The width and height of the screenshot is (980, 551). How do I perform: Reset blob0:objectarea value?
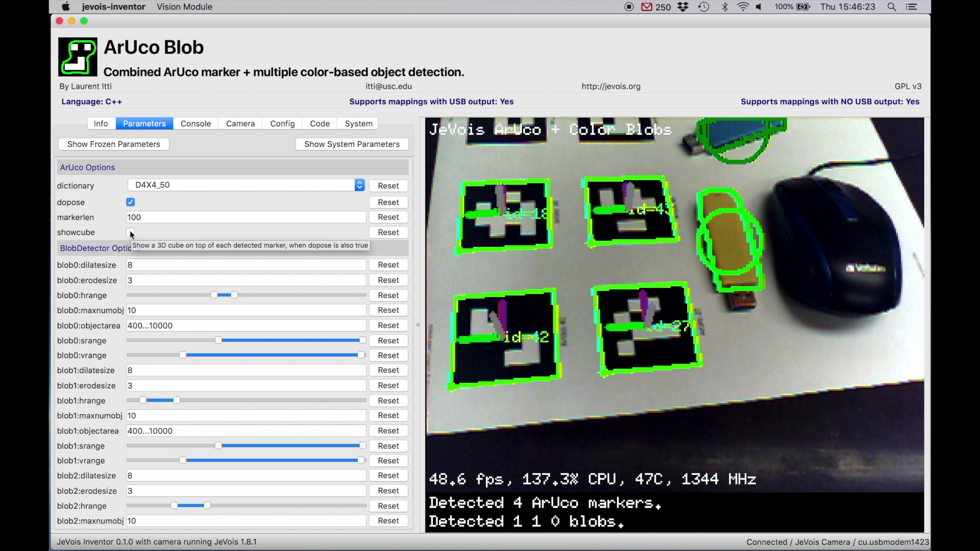(x=388, y=325)
